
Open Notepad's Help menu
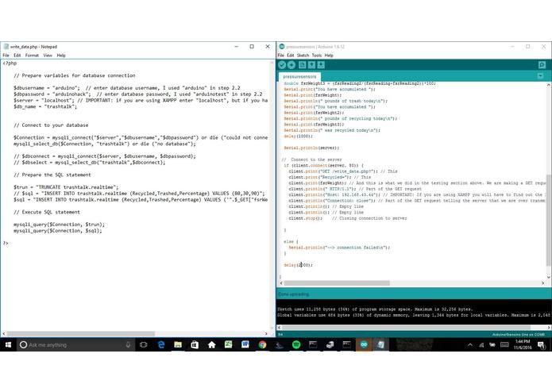pyautogui.click(x=61, y=56)
